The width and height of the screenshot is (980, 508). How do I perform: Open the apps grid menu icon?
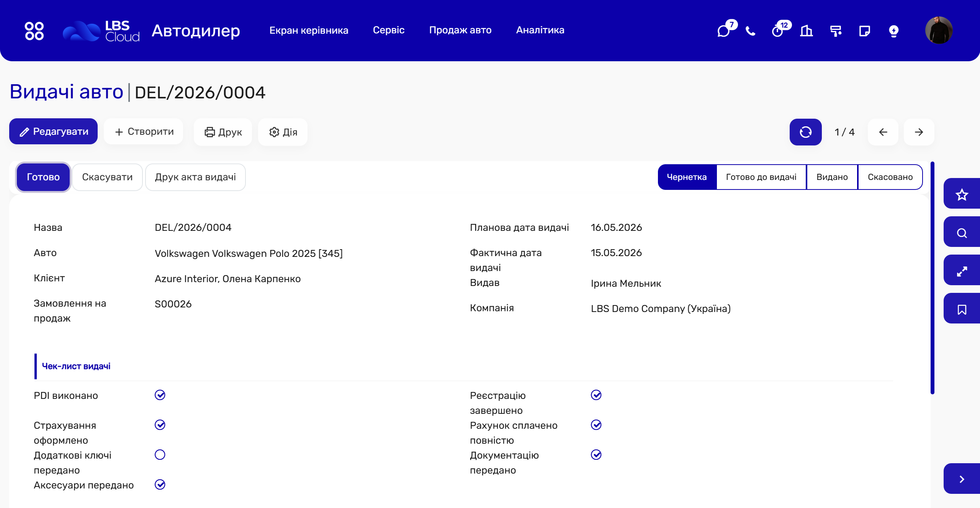pos(34,31)
